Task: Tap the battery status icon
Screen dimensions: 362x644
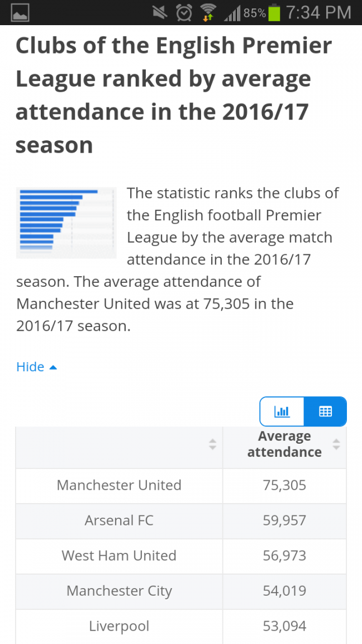Action: click(274, 13)
